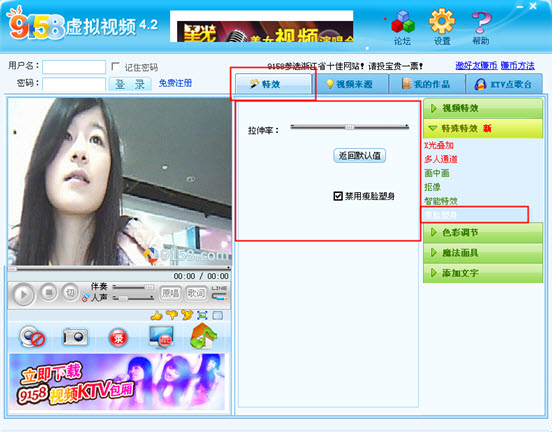Collapse the 特殊特效 section
Screen dimensions: 552x435
483,128
